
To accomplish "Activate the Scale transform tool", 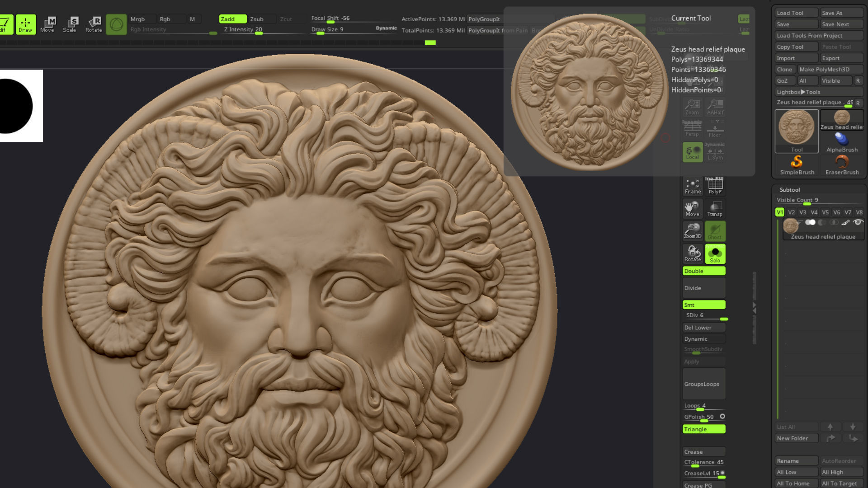I will 70,24.
